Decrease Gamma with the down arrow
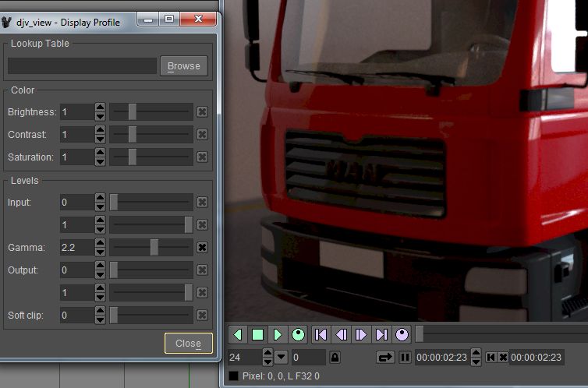 point(100,252)
